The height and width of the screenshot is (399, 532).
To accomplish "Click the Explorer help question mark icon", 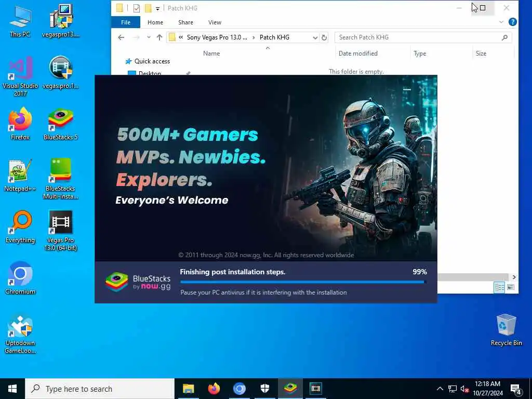I will 513,22.
